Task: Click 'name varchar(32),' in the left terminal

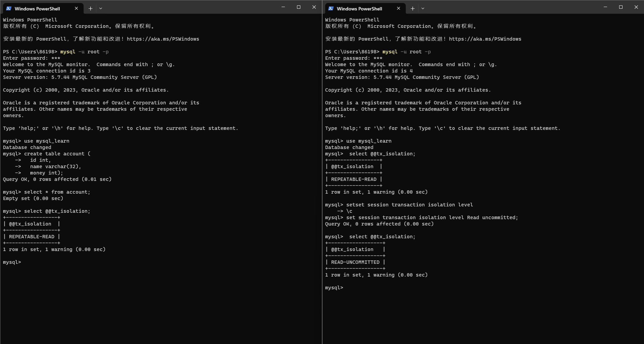Action: pos(56,166)
